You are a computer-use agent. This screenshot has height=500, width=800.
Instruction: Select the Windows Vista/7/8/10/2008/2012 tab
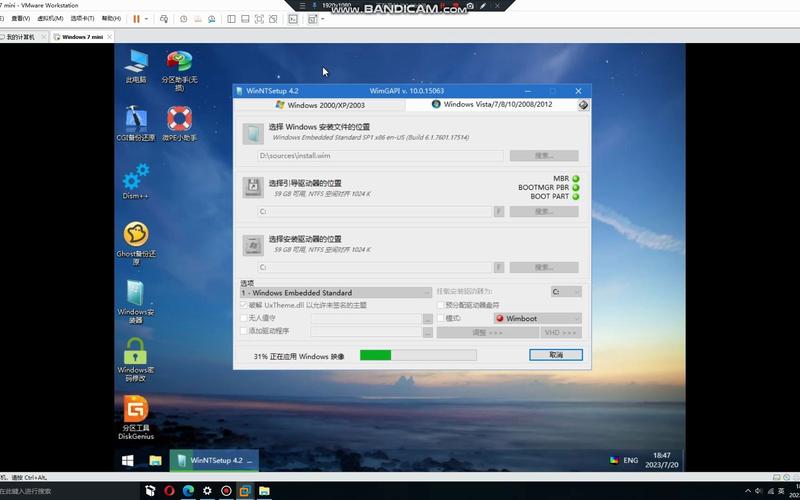[x=491, y=104]
